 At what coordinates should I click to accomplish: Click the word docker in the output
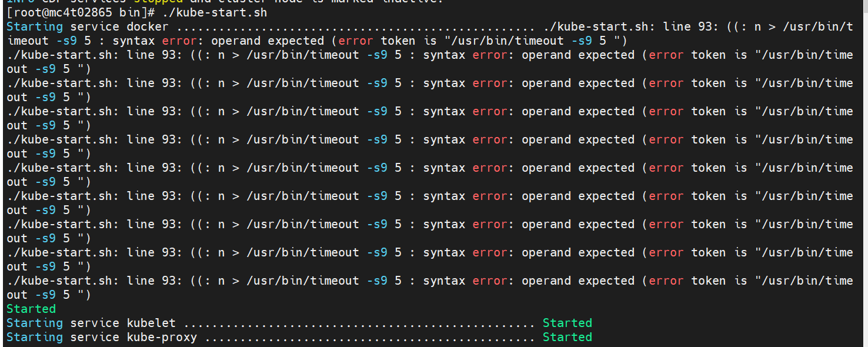148,26
